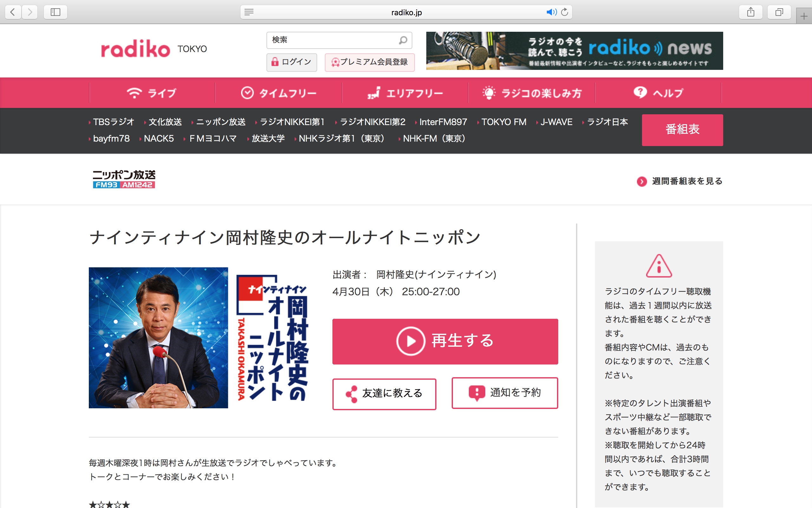Select the ニッポン放送 station link
Viewport: 812px width, 508px height.
pos(220,122)
